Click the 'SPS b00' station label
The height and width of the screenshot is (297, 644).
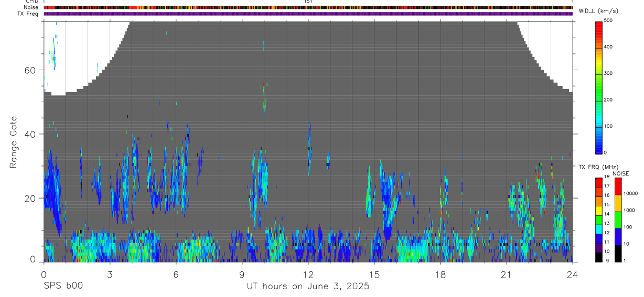point(63,286)
